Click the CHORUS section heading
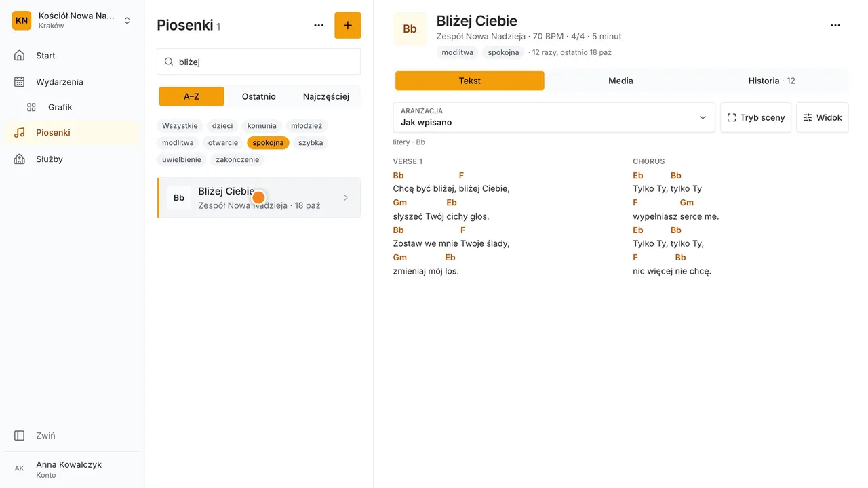Viewport: 868px width, 488px height. [x=649, y=161]
